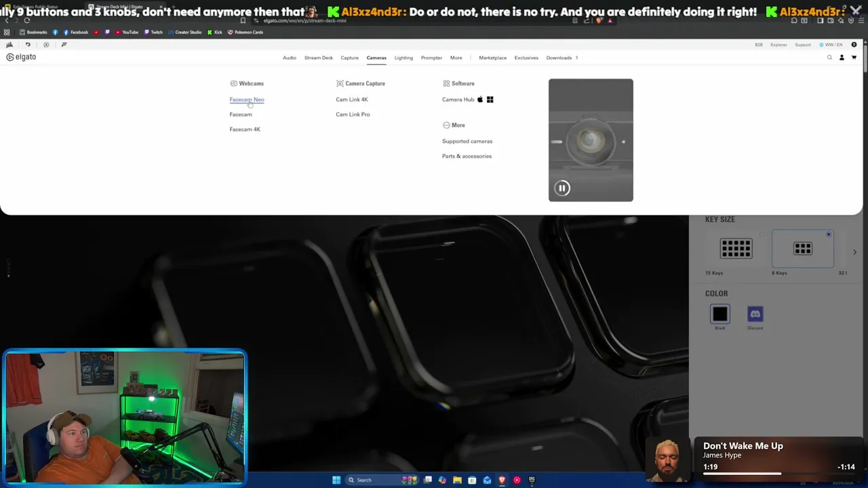Open the user account icon
Screen dimensions: 868x488
point(842,58)
